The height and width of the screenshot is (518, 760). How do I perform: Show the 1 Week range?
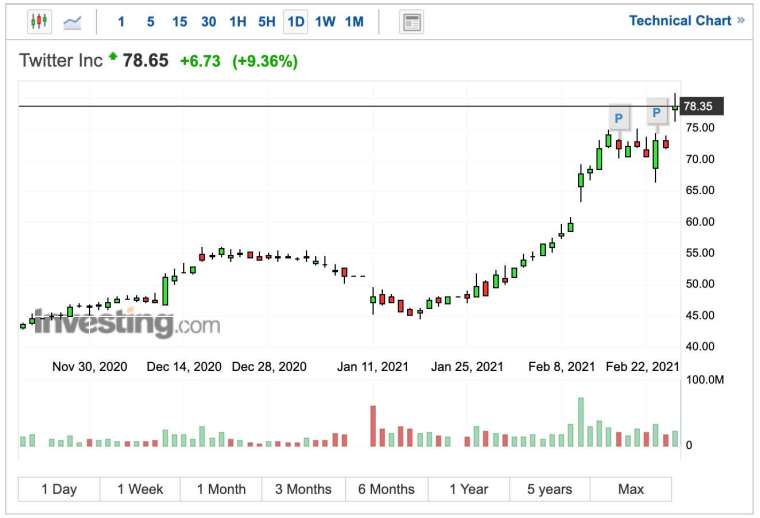tap(140, 489)
